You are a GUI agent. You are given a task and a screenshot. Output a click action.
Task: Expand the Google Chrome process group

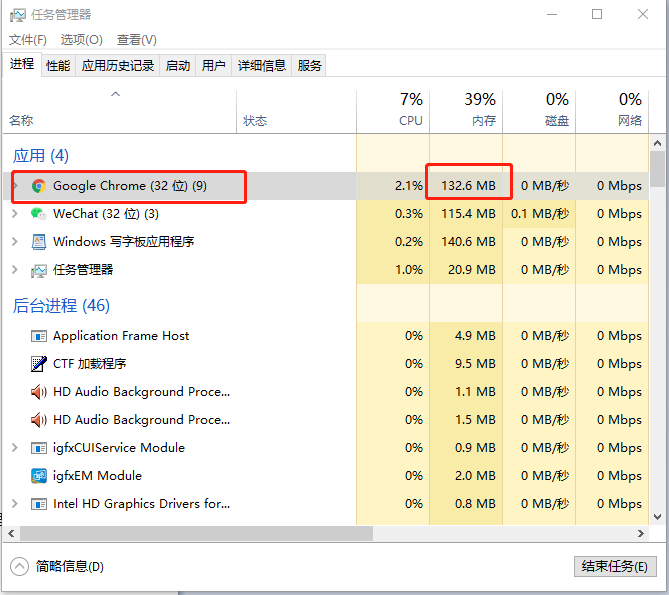click(15, 186)
